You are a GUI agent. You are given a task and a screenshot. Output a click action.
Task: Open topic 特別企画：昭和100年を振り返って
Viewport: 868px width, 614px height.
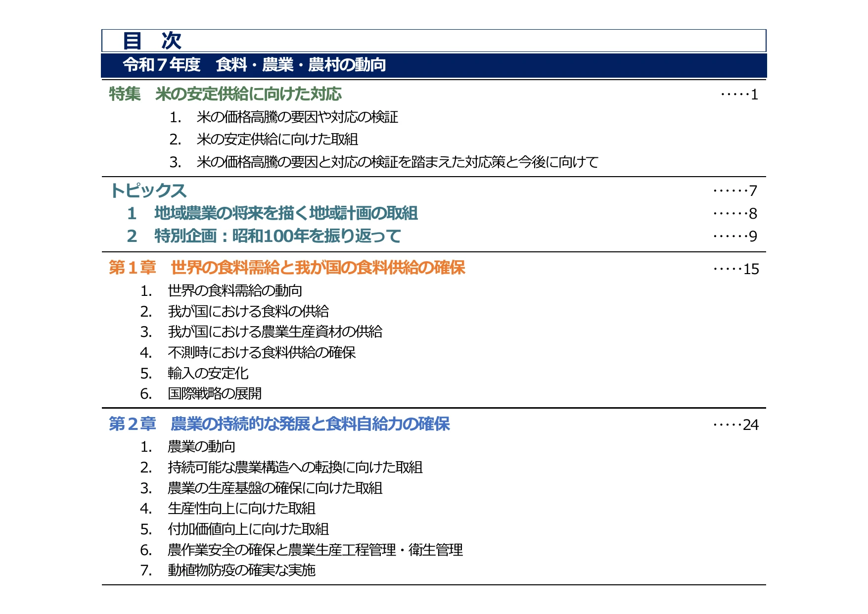tap(277, 236)
